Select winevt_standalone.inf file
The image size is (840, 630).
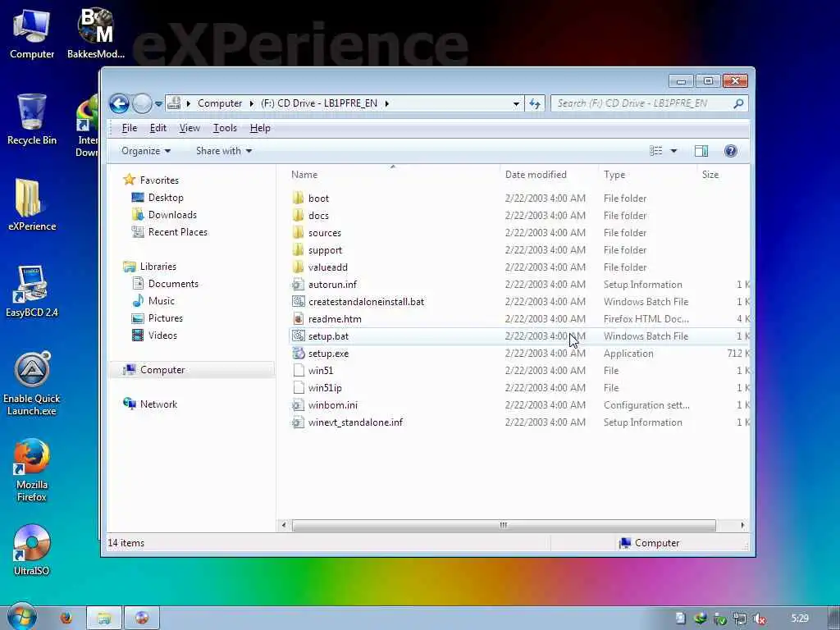click(355, 422)
